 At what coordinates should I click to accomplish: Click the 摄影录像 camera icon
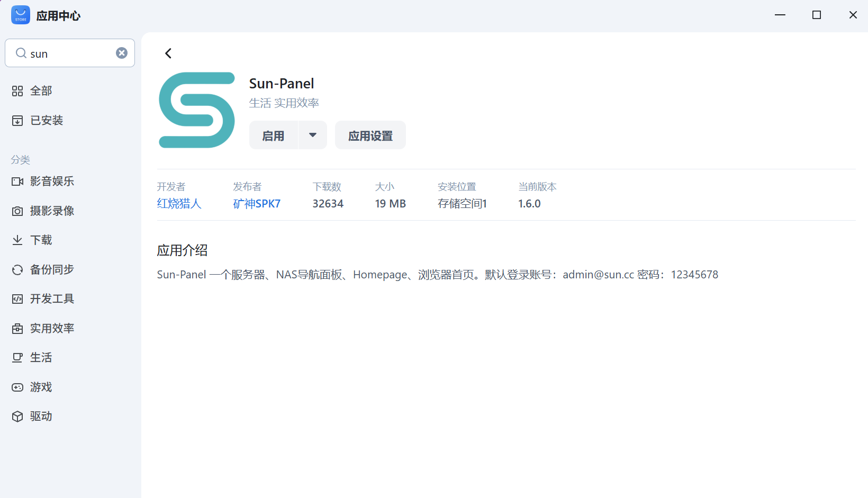coord(17,211)
